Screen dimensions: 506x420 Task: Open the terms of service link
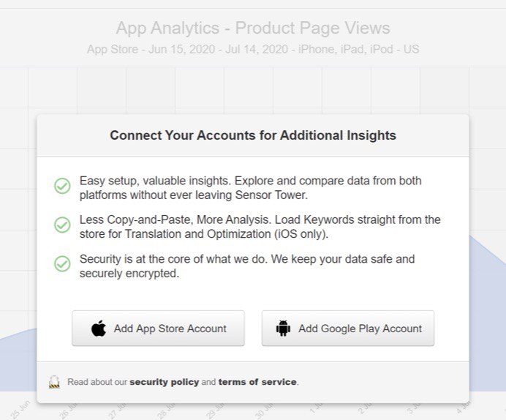pyautogui.click(x=257, y=382)
